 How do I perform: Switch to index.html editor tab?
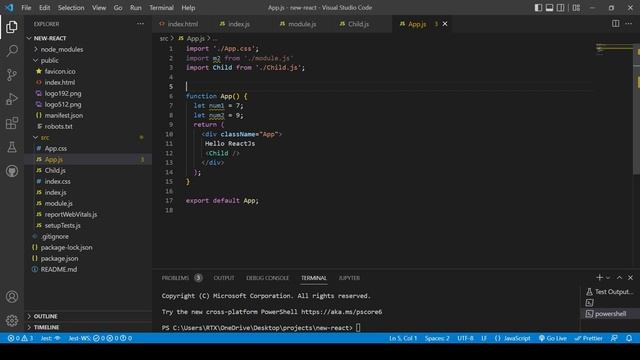click(x=182, y=24)
